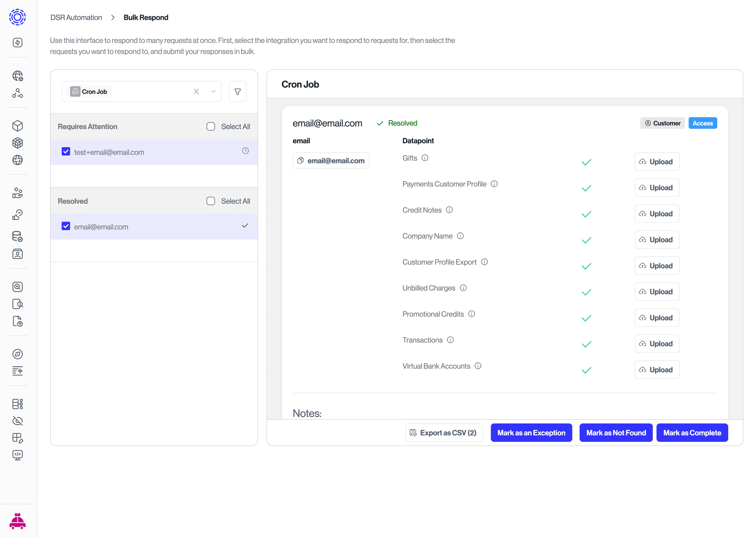Navigate to DSR Automation breadcrumb

pos(76,17)
